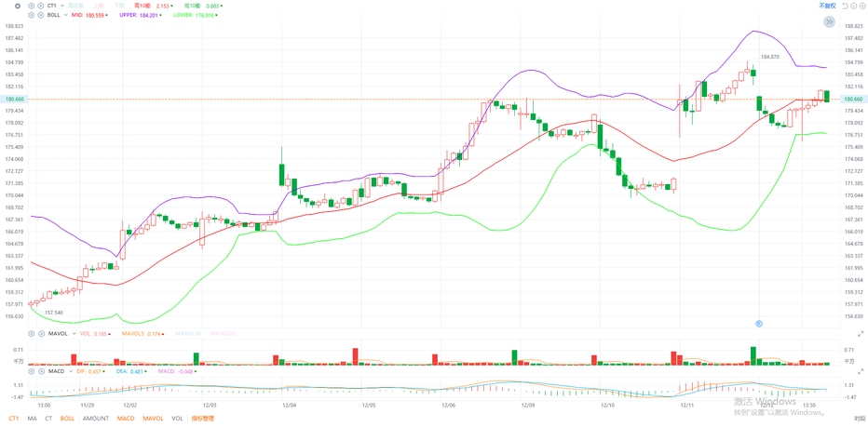Open MAVOL indicator settings gear
Image resolution: width=868 pixels, height=427 pixels.
[x=31, y=334]
